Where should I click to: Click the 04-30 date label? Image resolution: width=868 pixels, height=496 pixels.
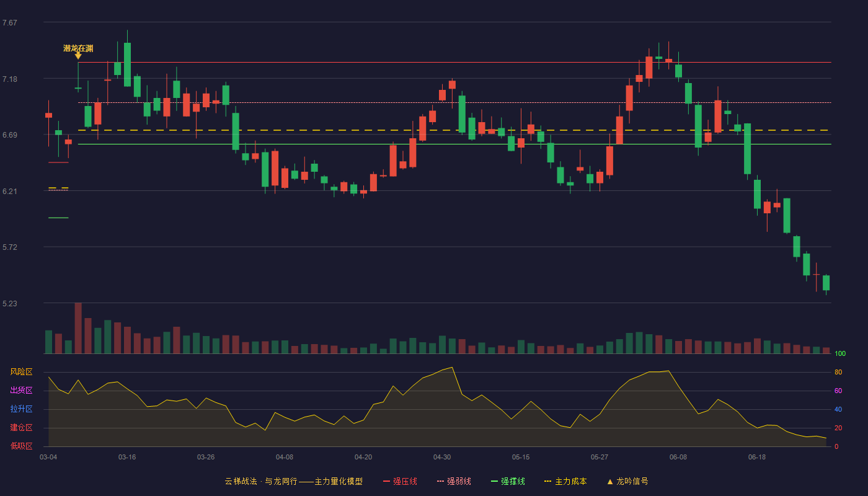[x=442, y=457]
